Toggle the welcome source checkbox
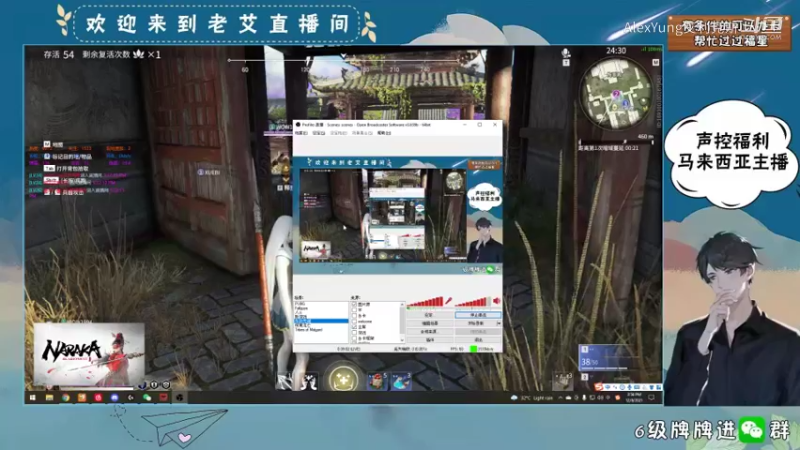800x450 pixels. tap(354, 321)
